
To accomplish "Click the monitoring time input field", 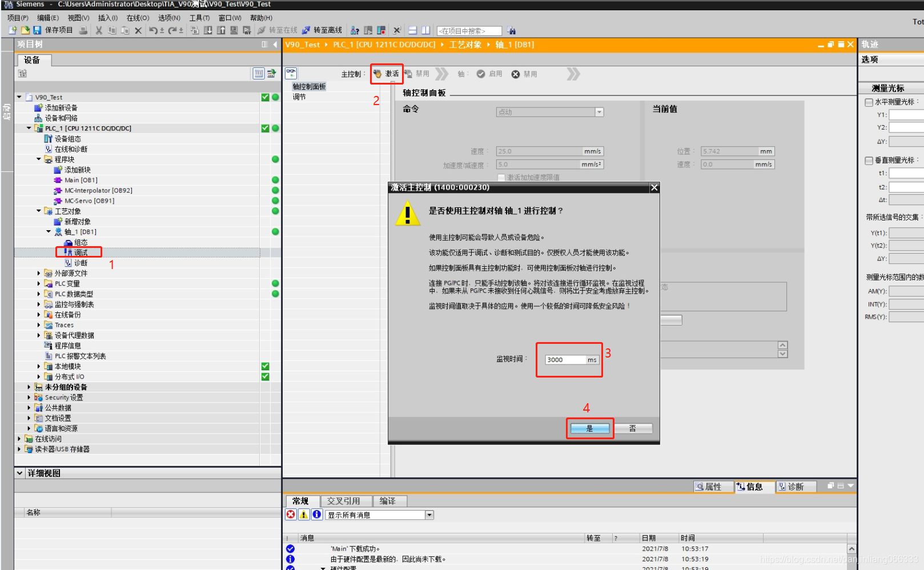I will point(565,360).
